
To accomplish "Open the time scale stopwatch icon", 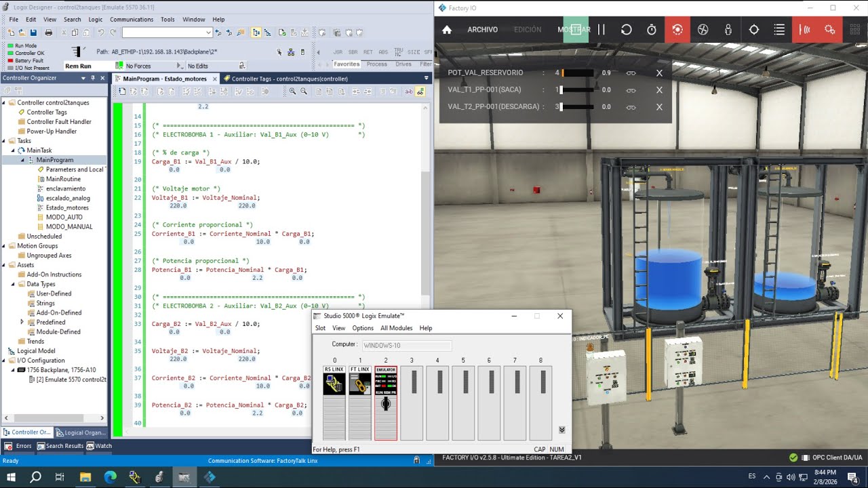I will click(652, 30).
